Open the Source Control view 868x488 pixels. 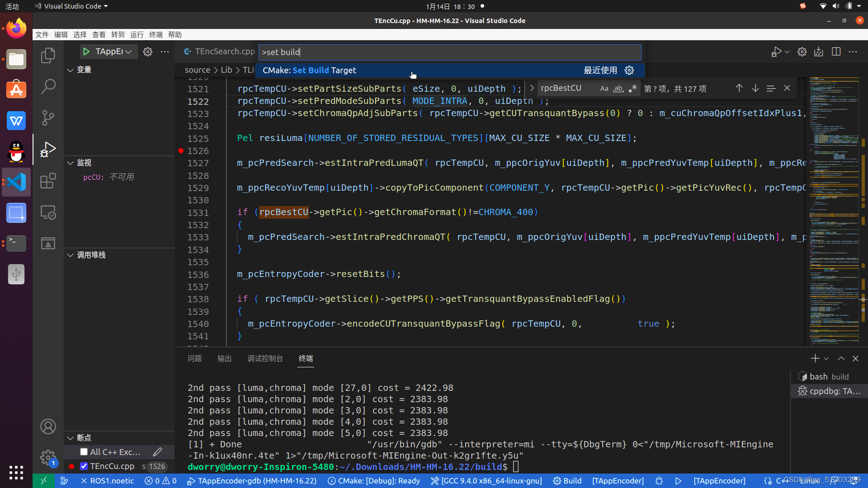tap(48, 117)
